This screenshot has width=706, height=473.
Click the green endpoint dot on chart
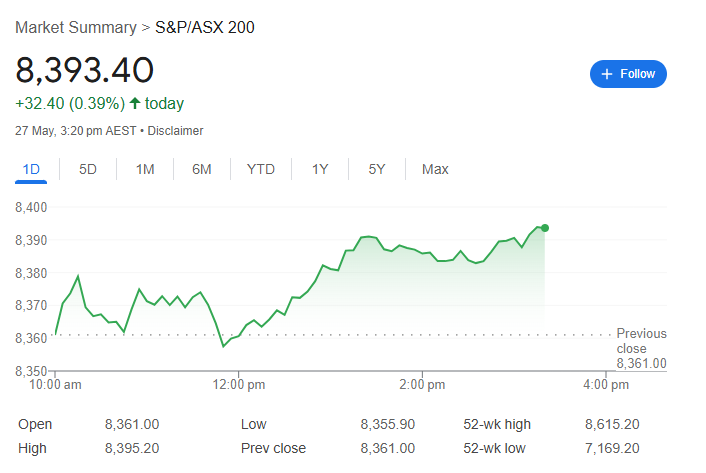pyautogui.click(x=544, y=228)
